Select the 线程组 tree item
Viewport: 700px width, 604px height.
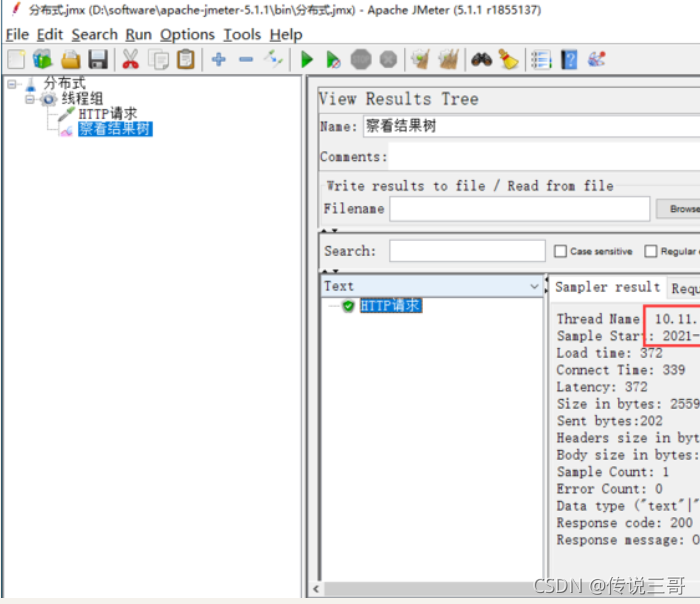(82, 99)
